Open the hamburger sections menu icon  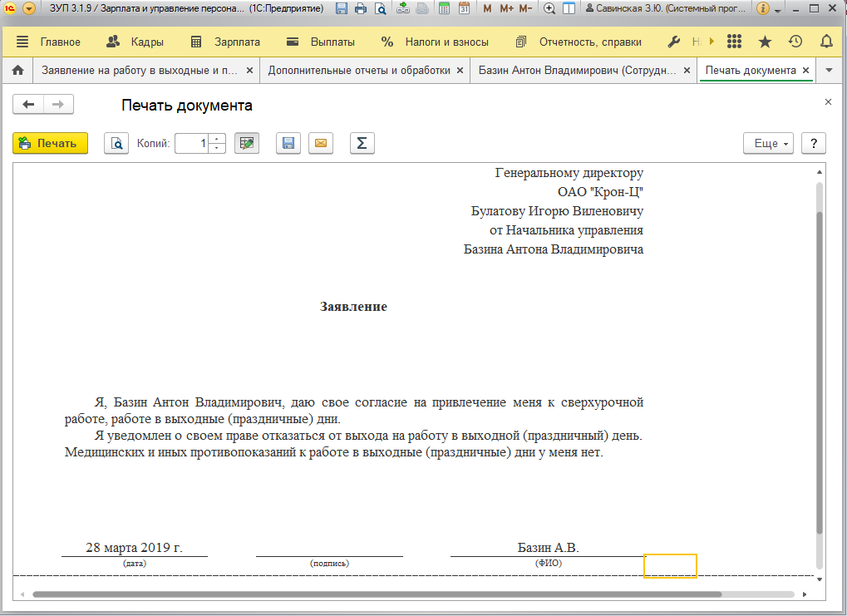coord(22,42)
